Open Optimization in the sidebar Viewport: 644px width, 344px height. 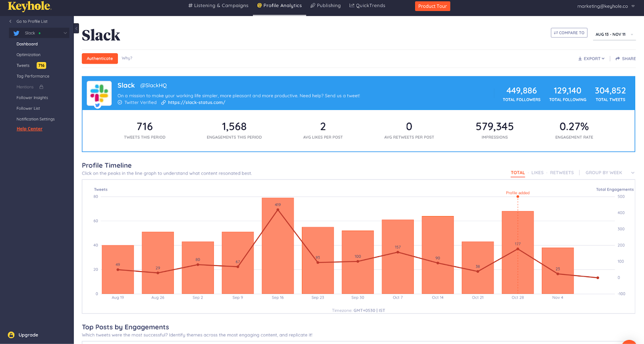point(28,55)
